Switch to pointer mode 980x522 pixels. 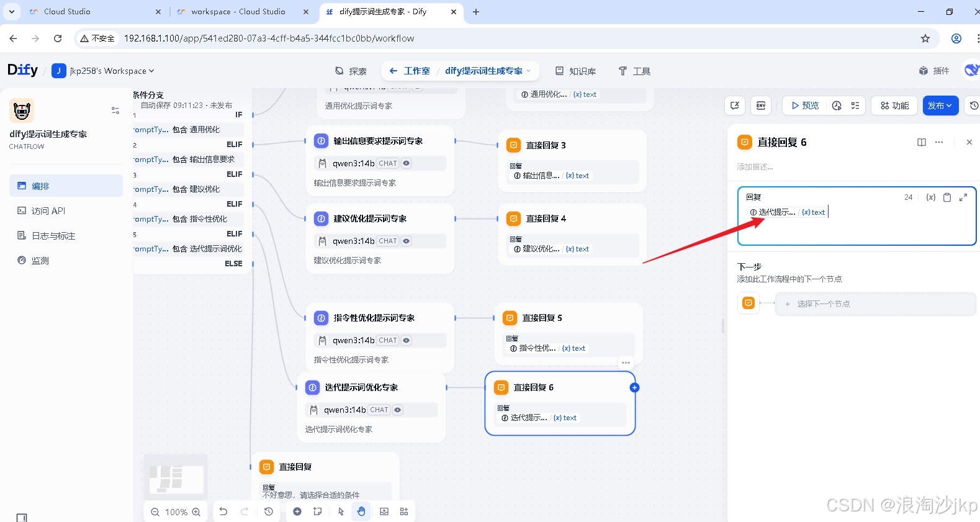click(x=341, y=511)
